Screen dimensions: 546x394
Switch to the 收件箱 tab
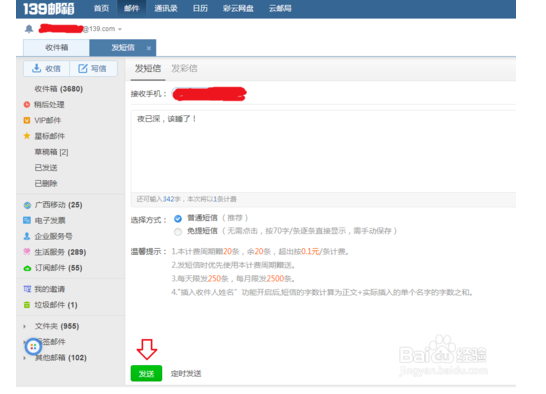(56, 48)
